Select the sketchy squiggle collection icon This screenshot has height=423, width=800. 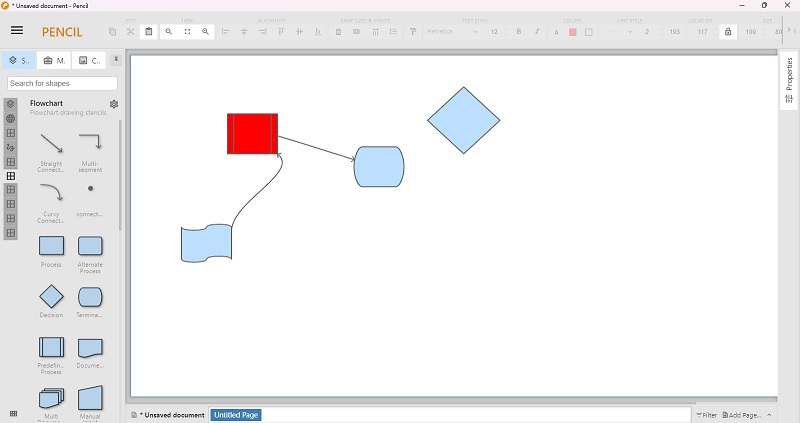(11, 147)
